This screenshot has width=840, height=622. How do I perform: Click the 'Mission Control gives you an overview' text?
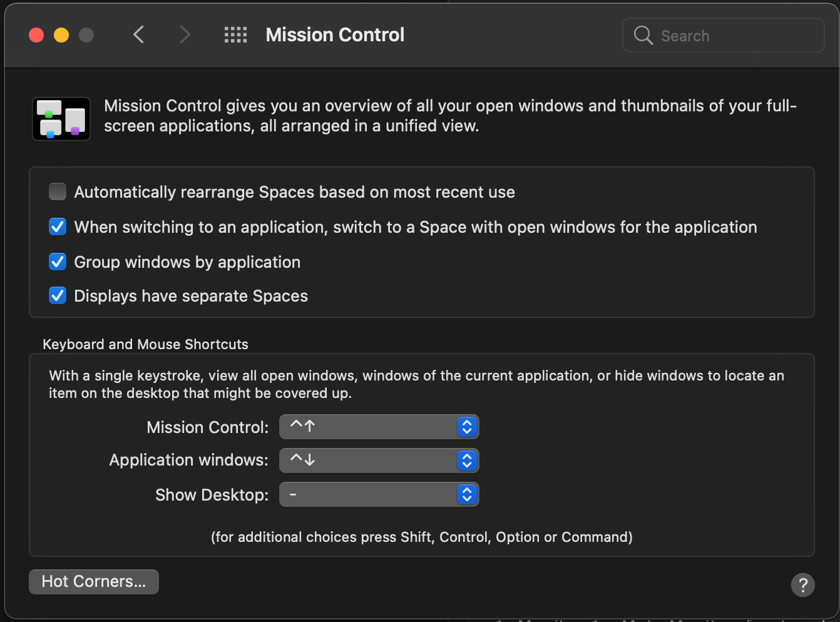tap(451, 116)
